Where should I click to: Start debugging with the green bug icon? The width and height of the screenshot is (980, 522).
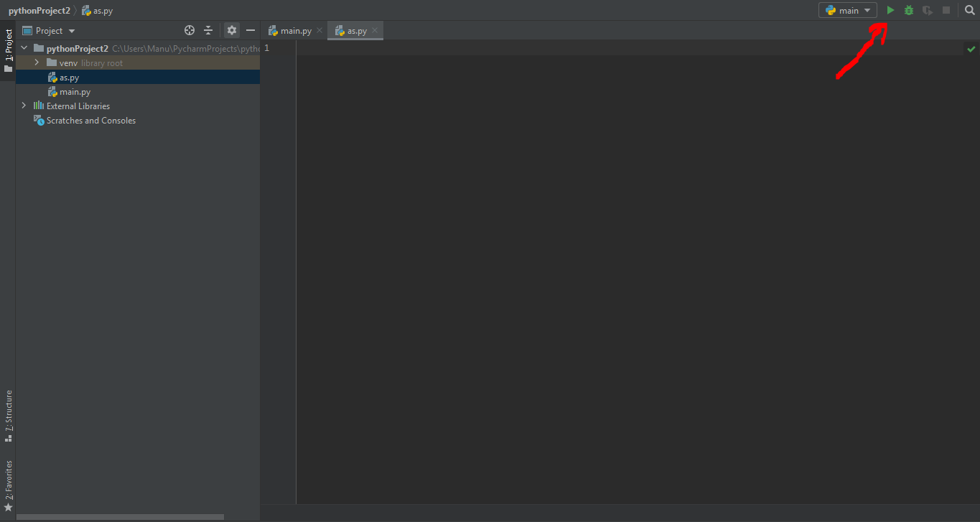[x=909, y=10]
